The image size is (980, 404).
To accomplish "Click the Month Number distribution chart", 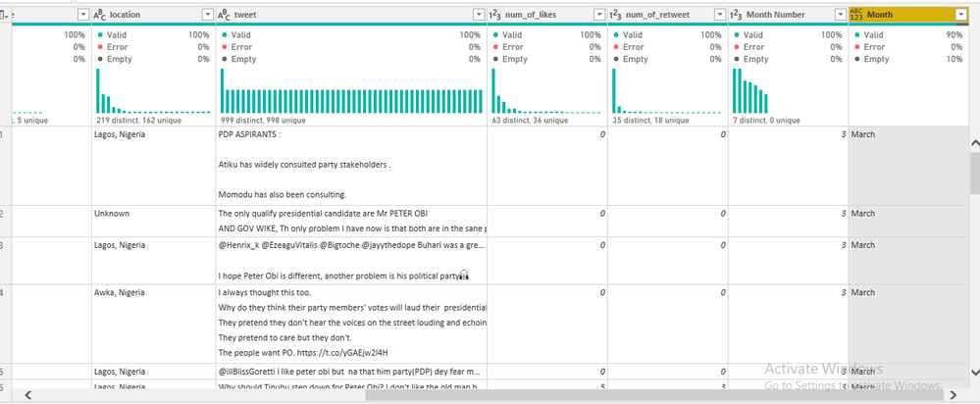I will [750, 90].
